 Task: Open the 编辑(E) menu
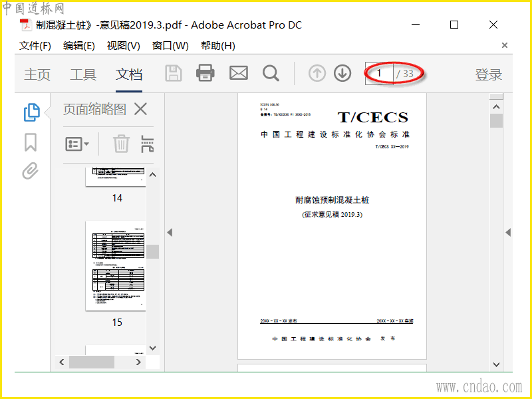[x=78, y=45]
